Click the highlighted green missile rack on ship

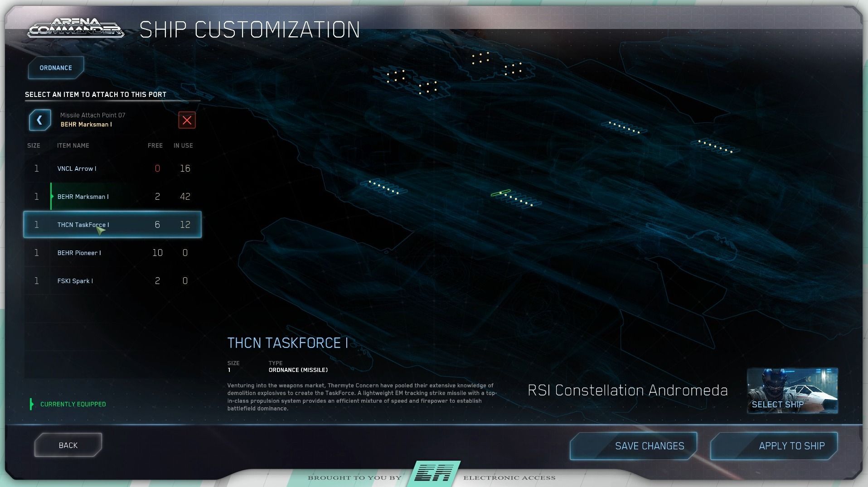coord(500,193)
